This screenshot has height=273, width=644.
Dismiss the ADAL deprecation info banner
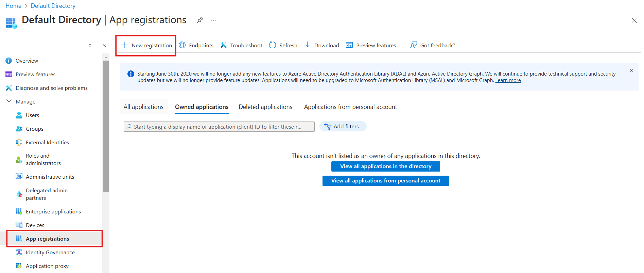[x=631, y=70]
